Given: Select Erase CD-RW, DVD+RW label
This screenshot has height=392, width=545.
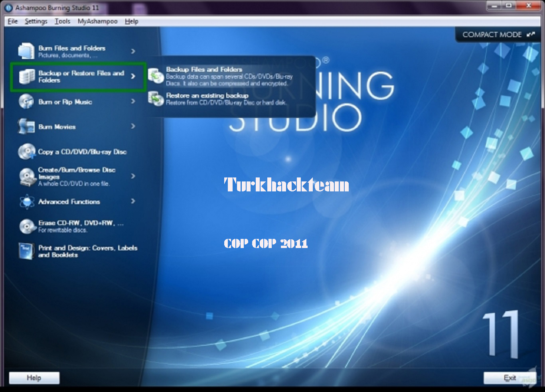Looking at the screenshot, I should coord(81,223).
